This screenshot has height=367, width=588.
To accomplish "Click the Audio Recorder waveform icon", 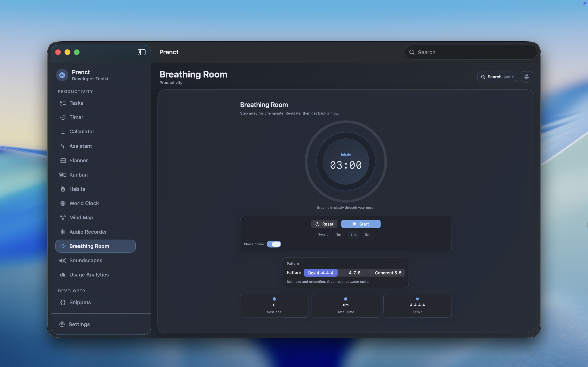I will click(x=63, y=232).
